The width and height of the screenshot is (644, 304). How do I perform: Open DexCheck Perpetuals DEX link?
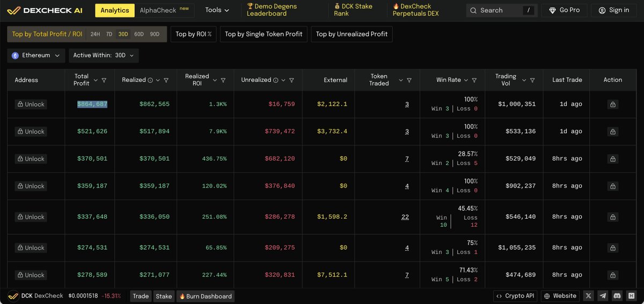pyautogui.click(x=415, y=10)
